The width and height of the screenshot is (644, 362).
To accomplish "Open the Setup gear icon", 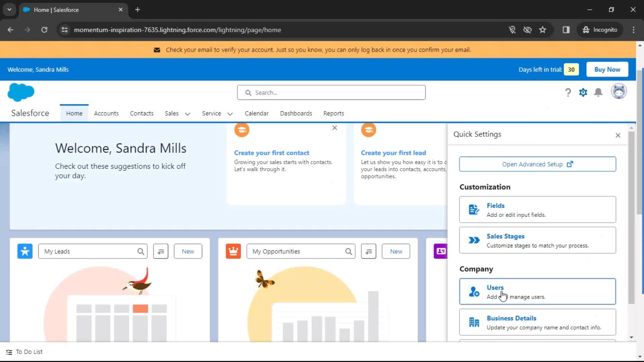I will tap(583, 93).
